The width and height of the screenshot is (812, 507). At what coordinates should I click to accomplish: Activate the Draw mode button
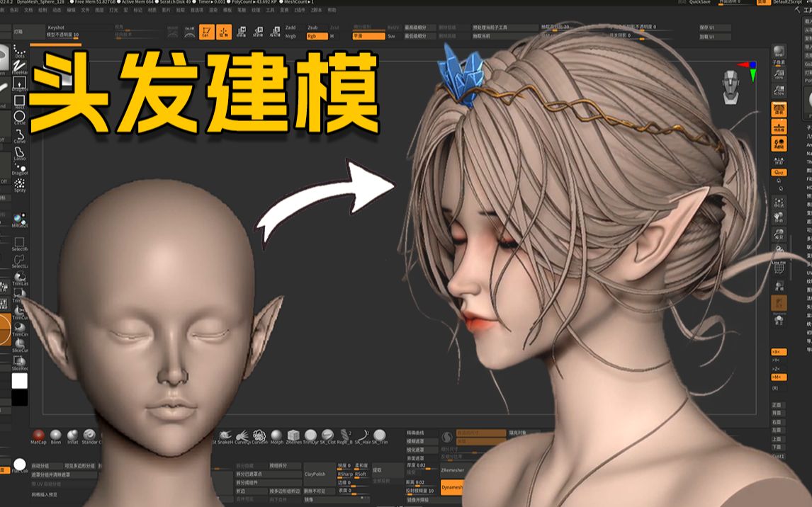[x=224, y=32]
